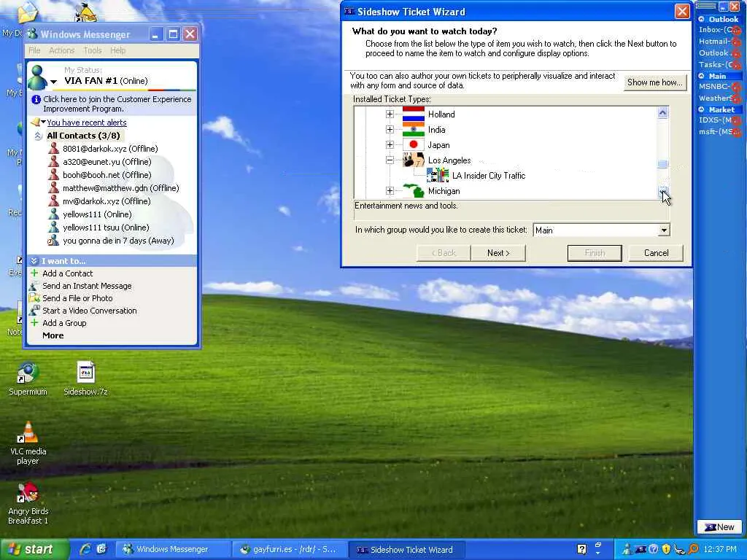Click the Add a Group plus icon
Viewport: 747px width, 560px height.
[34, 322]
